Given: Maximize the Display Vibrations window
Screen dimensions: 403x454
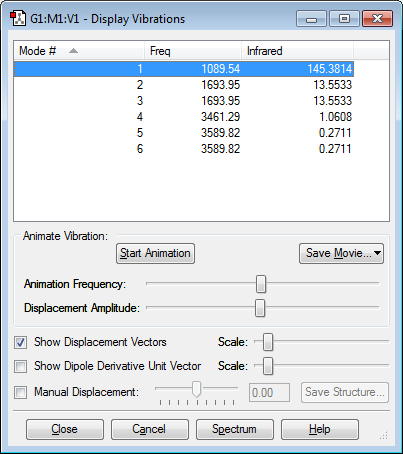Looking at the screenshot, I should pyautogui.click(x=344, y=19).
